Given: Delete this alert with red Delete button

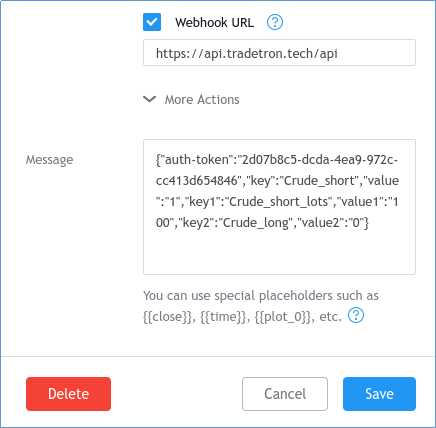Looking at the screenshot, I should coord(68,394).
